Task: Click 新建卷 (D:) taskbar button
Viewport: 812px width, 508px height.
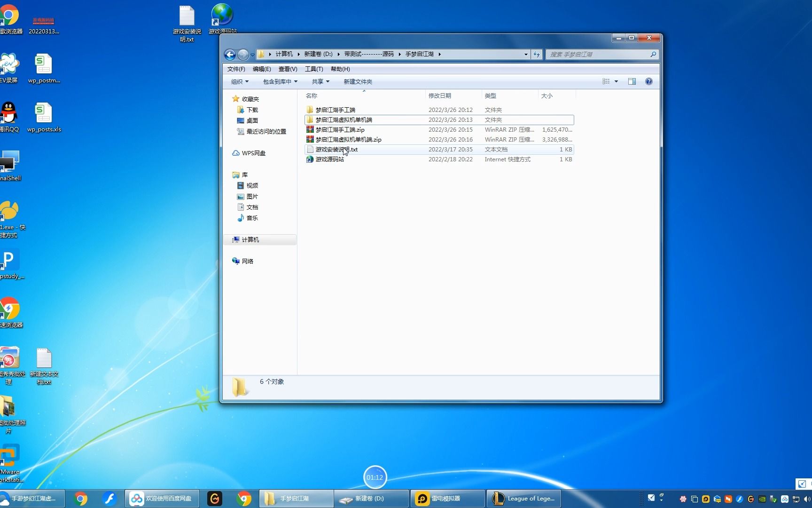Action: point(372,499)
